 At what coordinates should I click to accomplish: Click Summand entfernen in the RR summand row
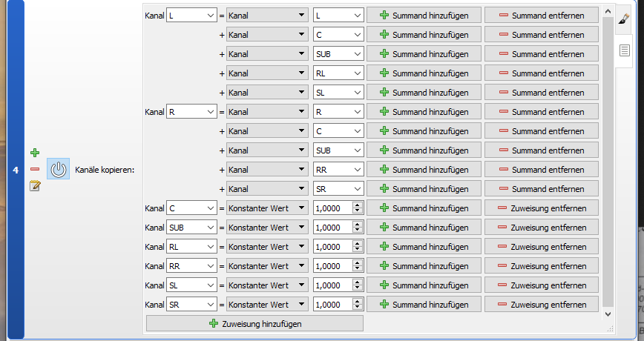point(541,169)
